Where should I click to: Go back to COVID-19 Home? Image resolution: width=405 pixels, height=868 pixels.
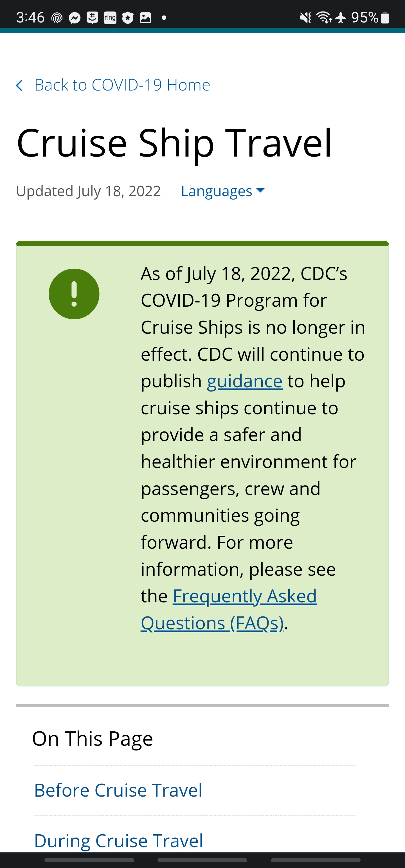pos(122,85)
